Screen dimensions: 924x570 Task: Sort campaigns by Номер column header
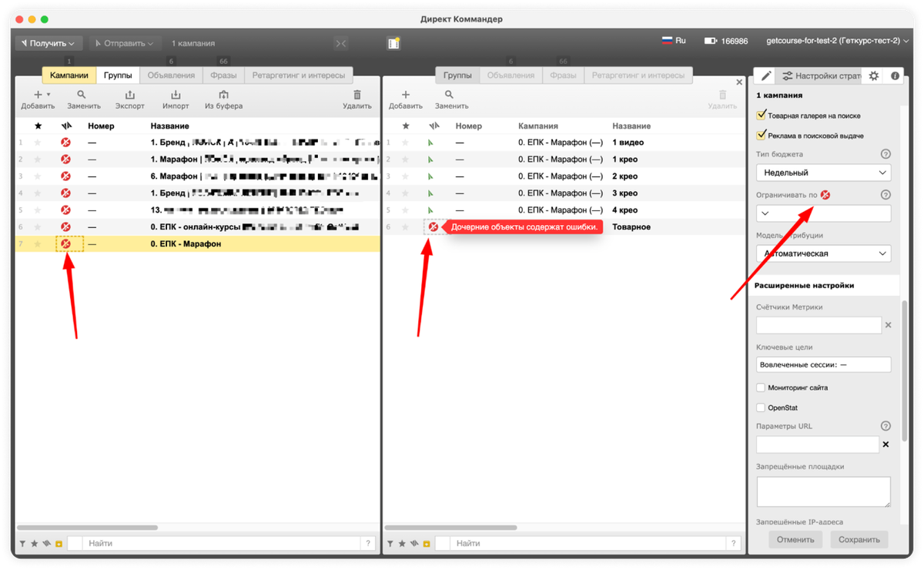coord(101,126)
